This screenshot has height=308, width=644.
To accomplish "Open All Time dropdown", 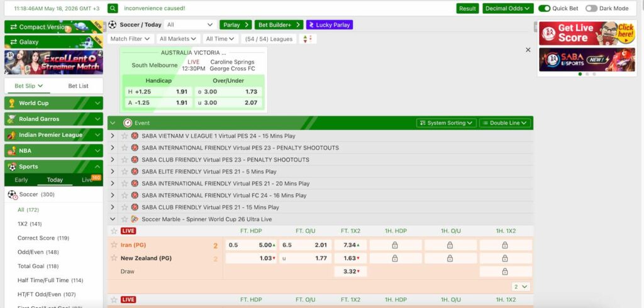I will click(220, 39).
